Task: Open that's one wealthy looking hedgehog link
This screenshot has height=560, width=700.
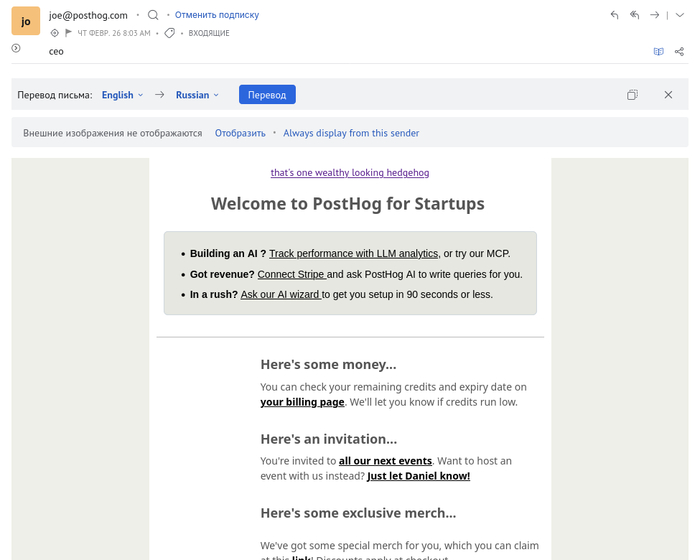Action: pos(350,173)
